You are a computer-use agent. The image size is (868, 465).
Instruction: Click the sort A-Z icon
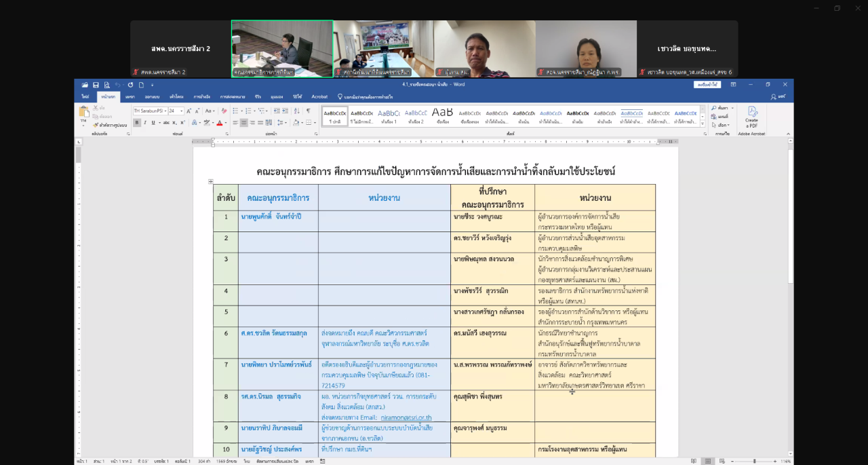pos(296,111)
